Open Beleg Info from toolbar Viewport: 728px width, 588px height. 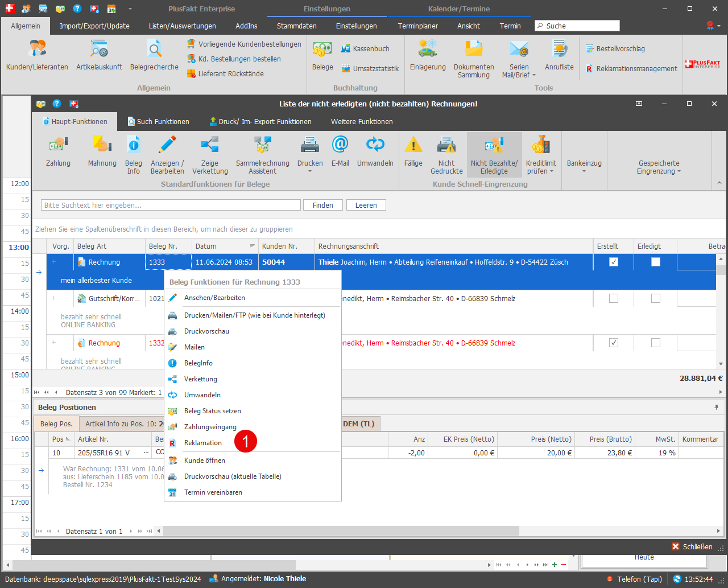(134, 155)
